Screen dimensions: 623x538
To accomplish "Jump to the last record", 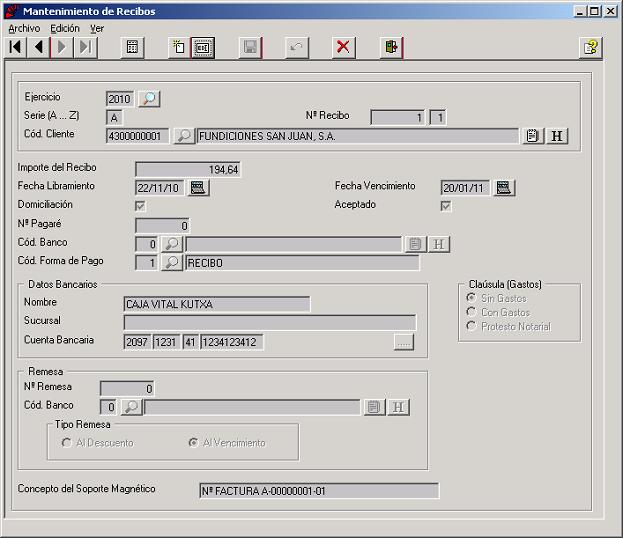I will (x=85, y=48).
